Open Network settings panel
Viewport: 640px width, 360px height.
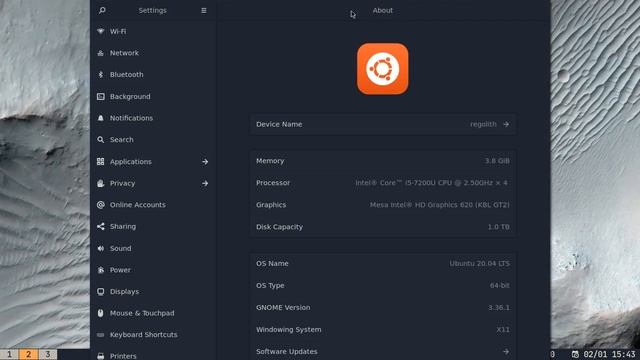pyautogui.click(x=153, y=53)
